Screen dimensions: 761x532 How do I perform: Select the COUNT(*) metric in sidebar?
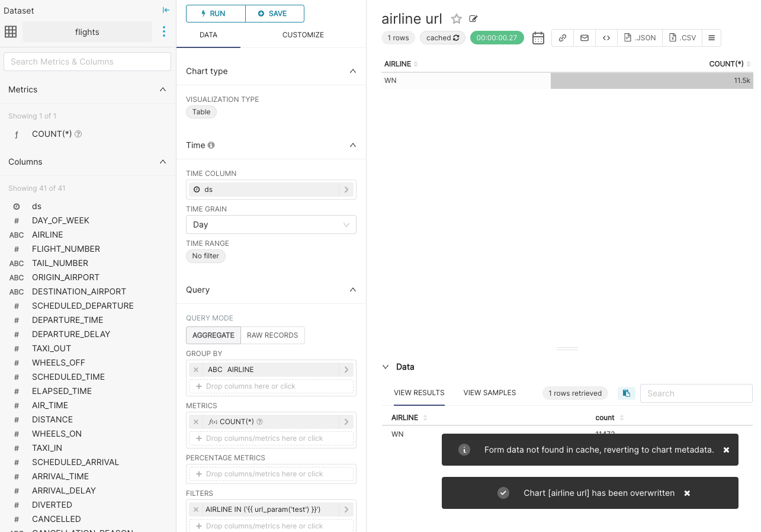click(x=52, y=134)
